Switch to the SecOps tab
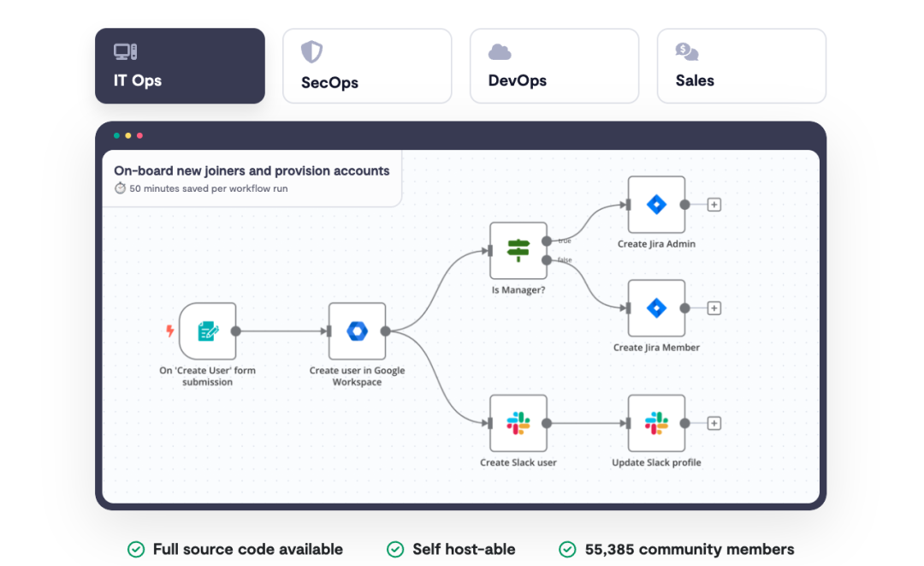The height and width of the screenshot is (566, 924). click(x=367, y=66)
